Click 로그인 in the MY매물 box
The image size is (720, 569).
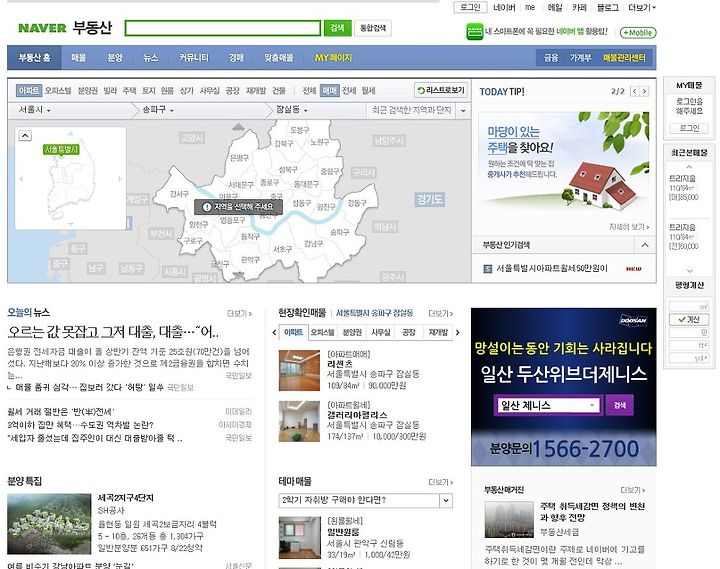[689, 128]
